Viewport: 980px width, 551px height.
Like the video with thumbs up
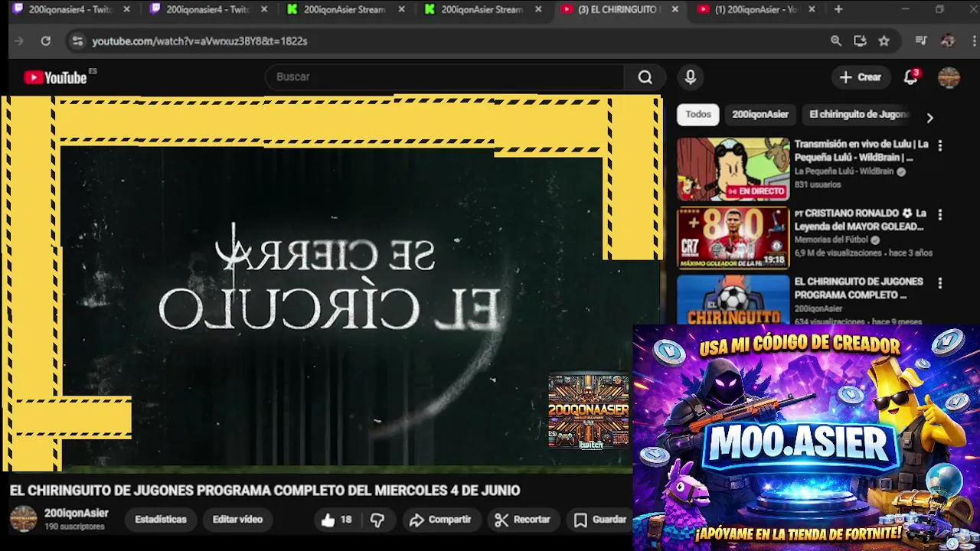tap(336, 520)
